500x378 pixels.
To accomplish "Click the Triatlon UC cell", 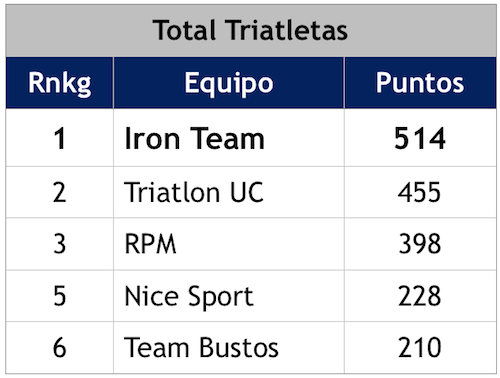I will point(229,192).
